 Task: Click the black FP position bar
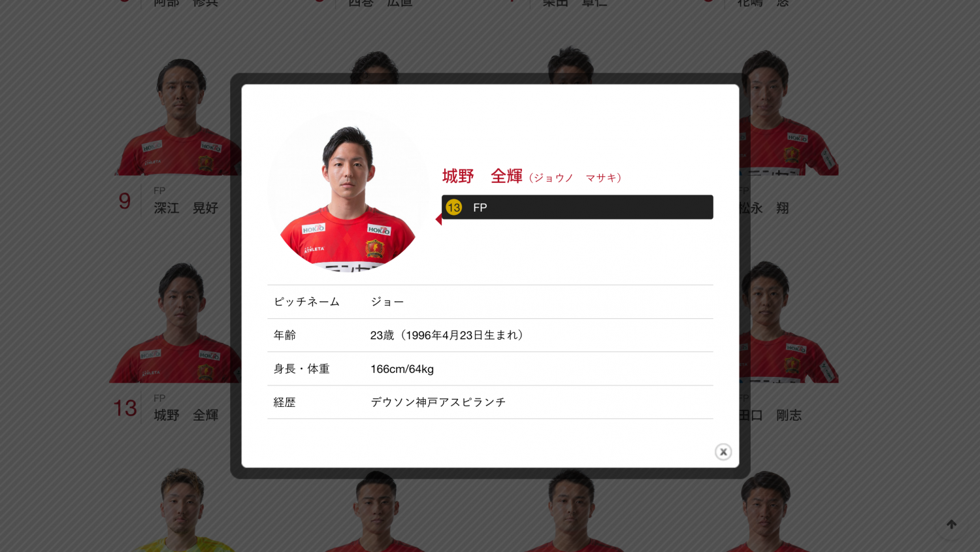(x=578, y=207)
